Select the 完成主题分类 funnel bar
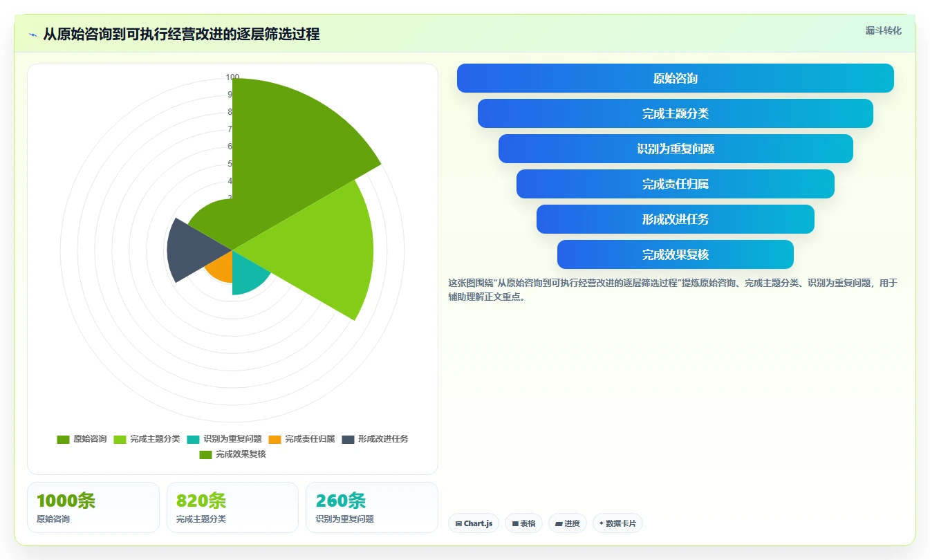The width and height of the screenshot is (930, 560). tap(676, 113)
